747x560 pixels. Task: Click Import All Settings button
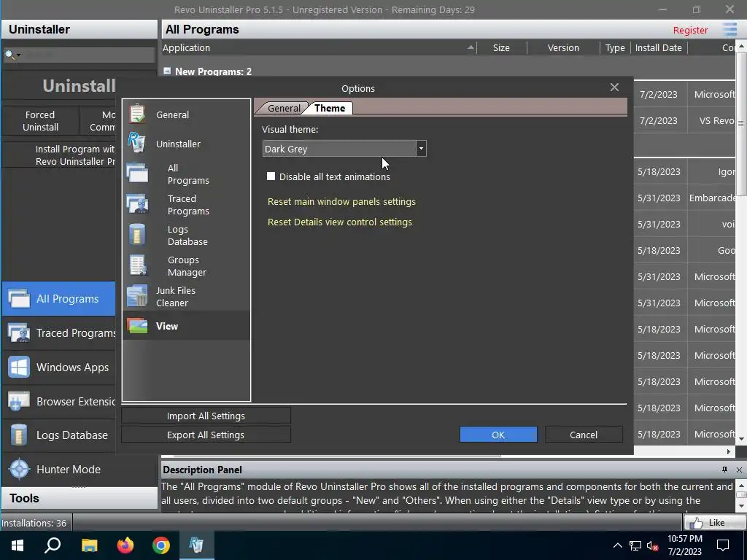click(206, 416)
